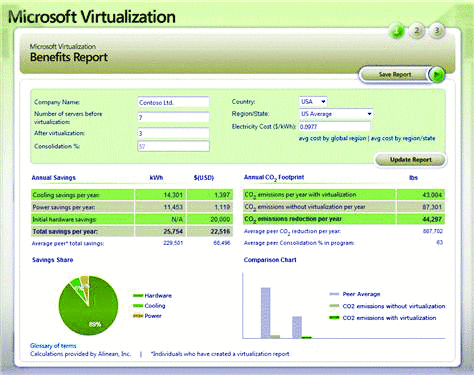
Task: Click the After virtualization field
Action: tap(173, 133)
